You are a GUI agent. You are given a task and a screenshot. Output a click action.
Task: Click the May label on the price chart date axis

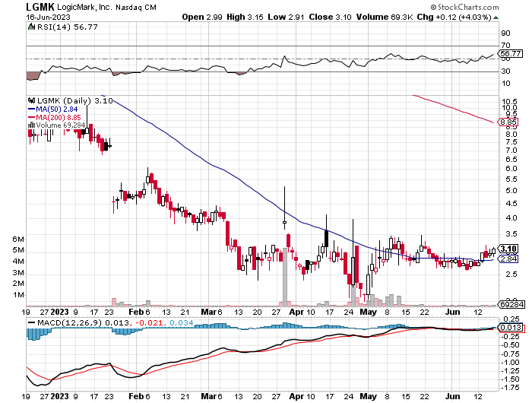click(x=368, y=312)
